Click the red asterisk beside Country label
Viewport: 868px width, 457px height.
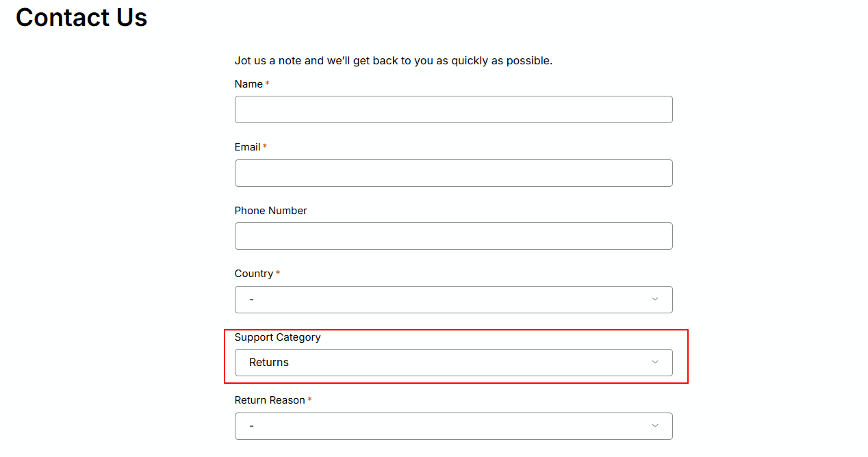(278, 273)
